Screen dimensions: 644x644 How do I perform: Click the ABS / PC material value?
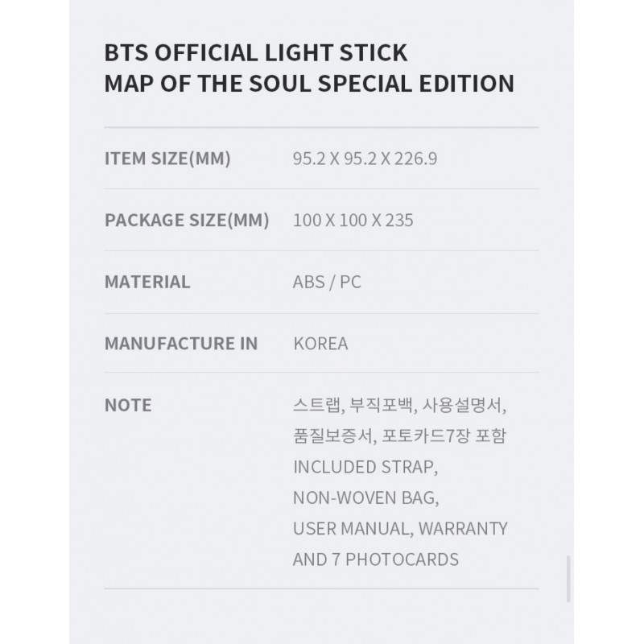[327, 282]
